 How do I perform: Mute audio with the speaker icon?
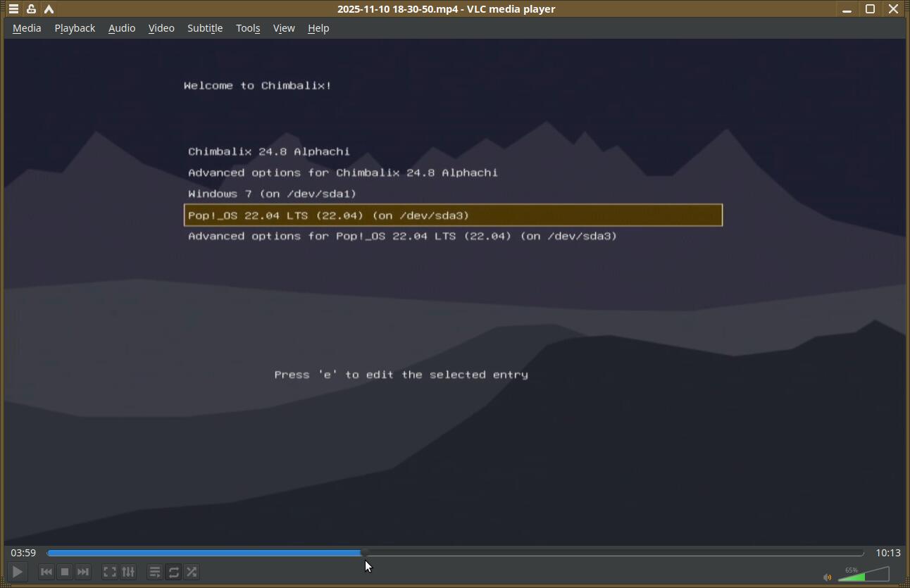[828, 577]
